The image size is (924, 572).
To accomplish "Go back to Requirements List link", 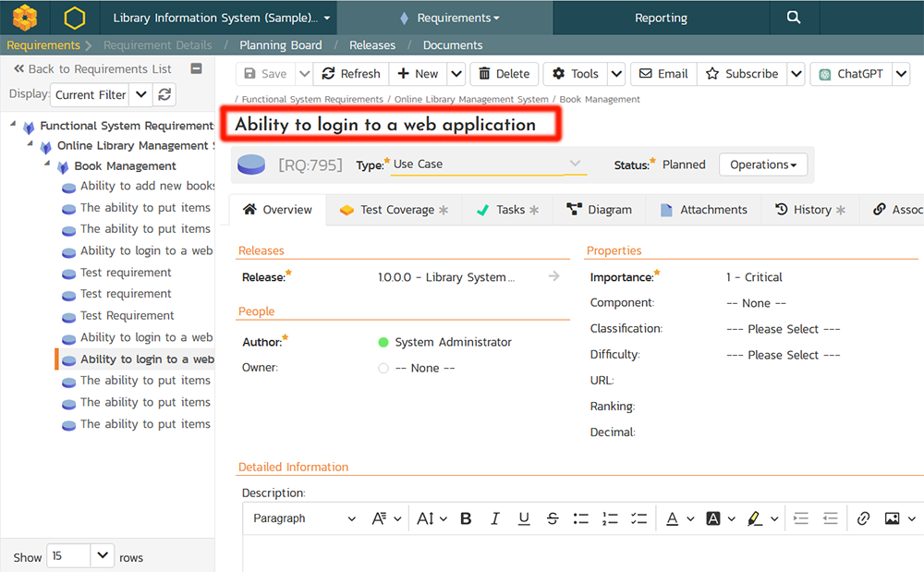I will (92, 68).
